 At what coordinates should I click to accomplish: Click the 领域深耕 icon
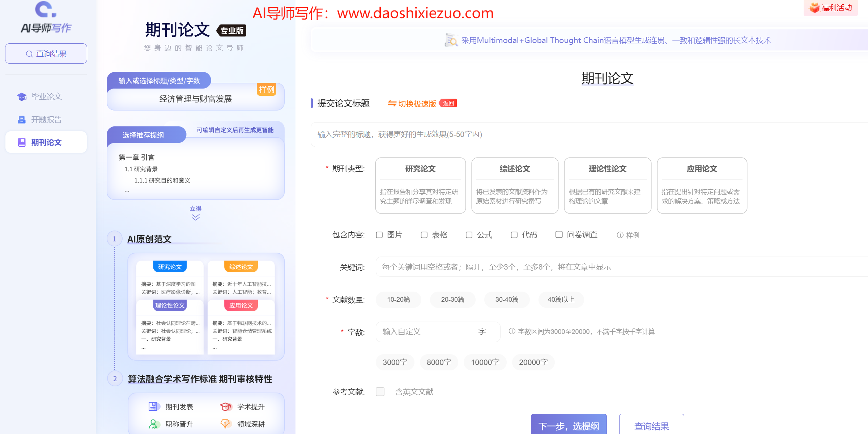[x=226, y=424]
